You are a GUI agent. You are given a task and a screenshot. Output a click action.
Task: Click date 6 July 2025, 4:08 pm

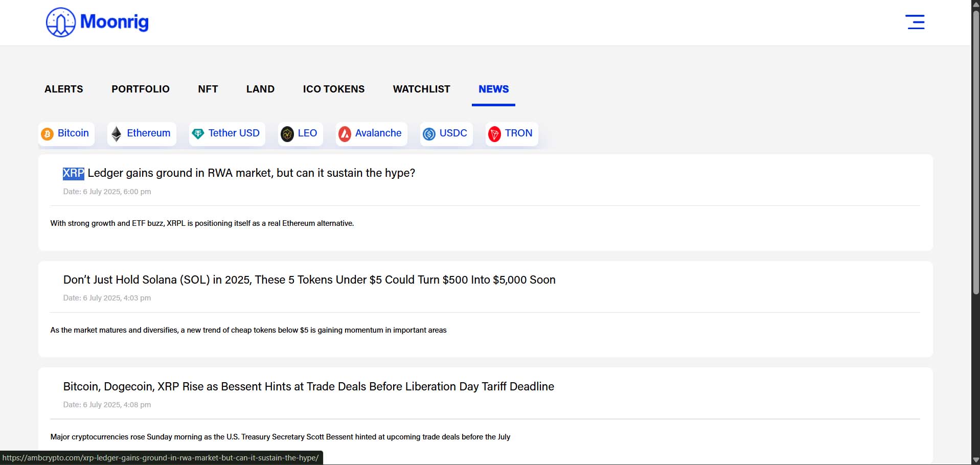click(107, 405)
